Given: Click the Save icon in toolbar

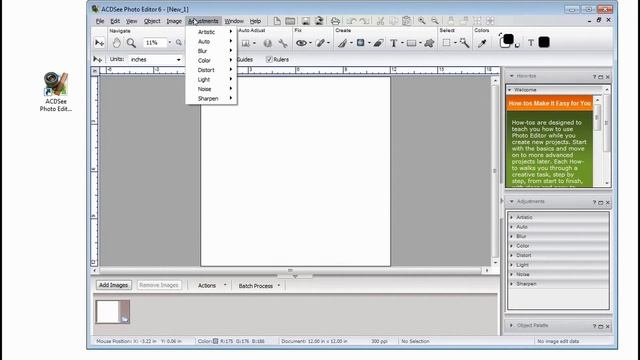Looking at the screenshot, I should point(305,21).
